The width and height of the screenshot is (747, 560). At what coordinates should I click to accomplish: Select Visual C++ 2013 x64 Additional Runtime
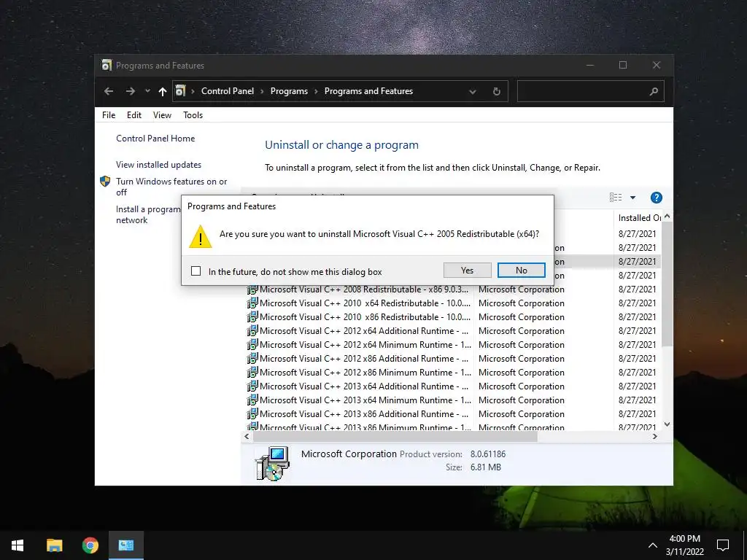point(453,386)
